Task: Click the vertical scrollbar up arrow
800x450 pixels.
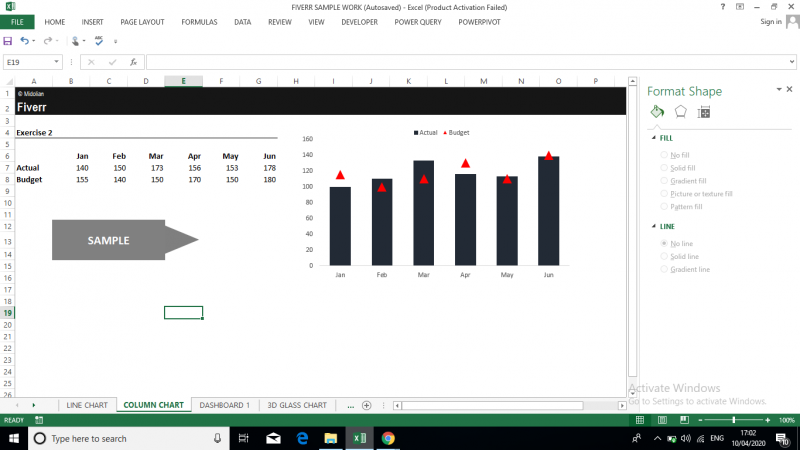Action: [633, 81]
